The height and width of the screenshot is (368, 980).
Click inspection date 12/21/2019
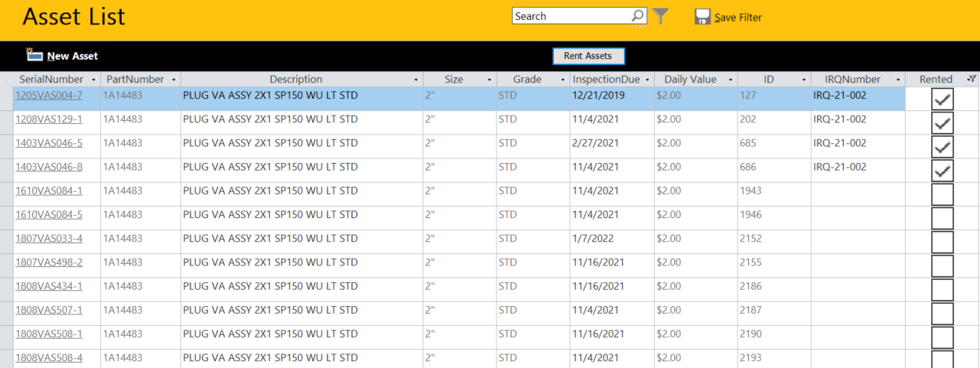click(597, 96)
